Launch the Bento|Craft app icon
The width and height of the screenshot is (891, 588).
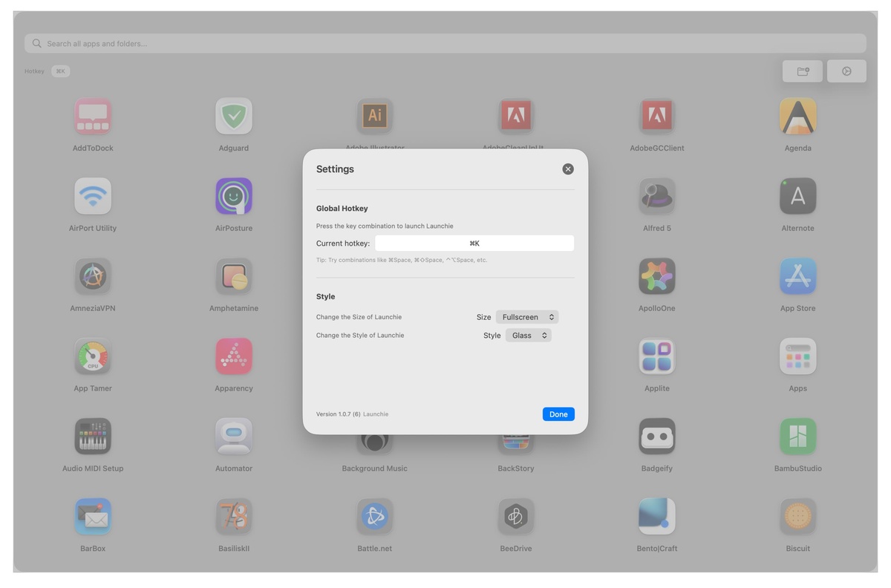657,517
